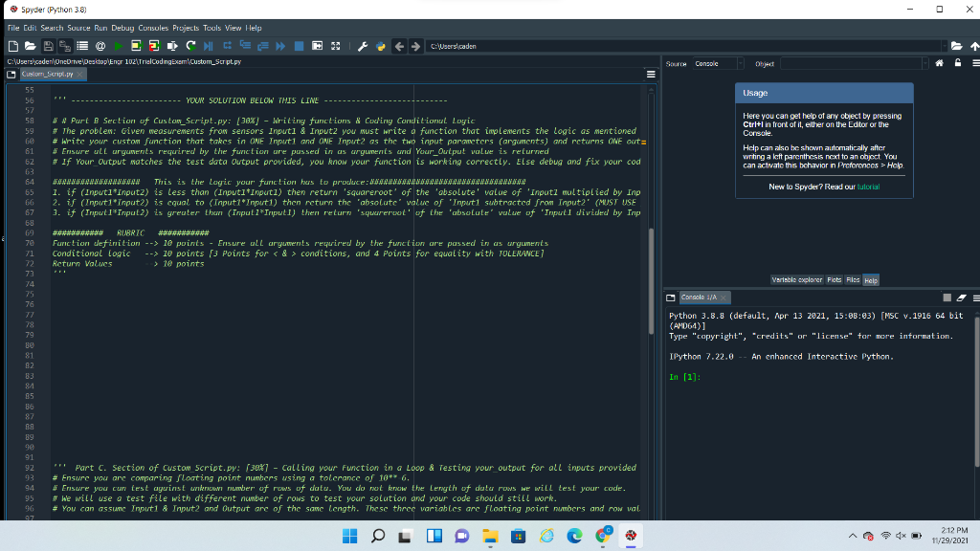Run Custom_Script.py with the green Run icon
This screenshot has width=980, height=551.
click(119, 46)
